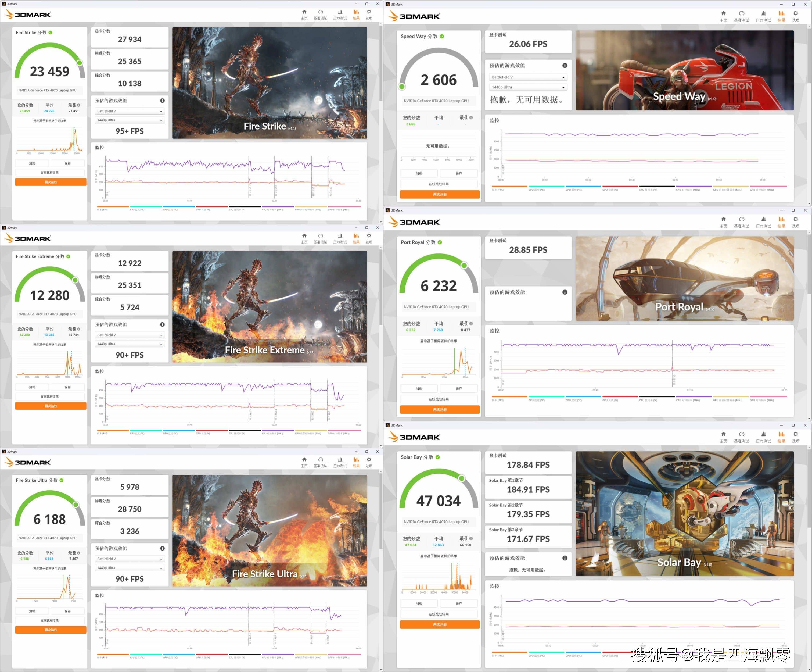Click 保存 save button in Solar Bay window

459,603
